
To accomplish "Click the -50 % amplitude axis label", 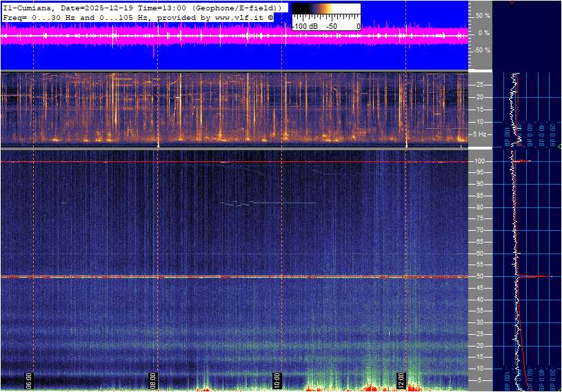I will point(481,50).
